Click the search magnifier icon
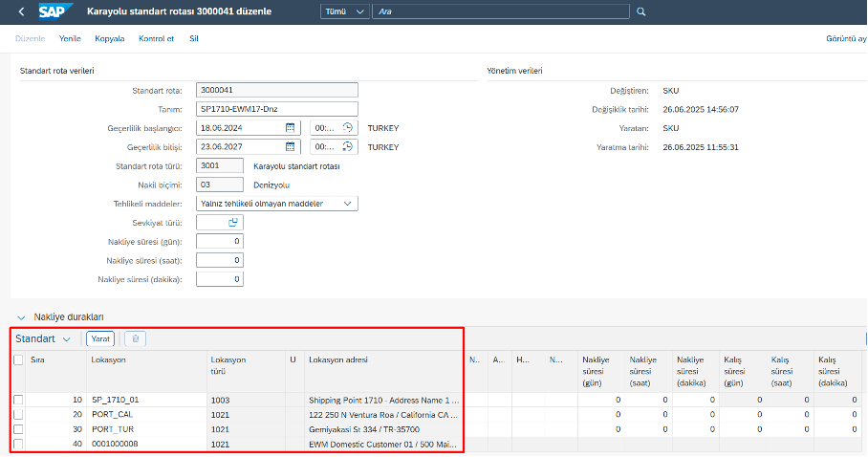This screenshot has height=457, width=868. point(641,11)
